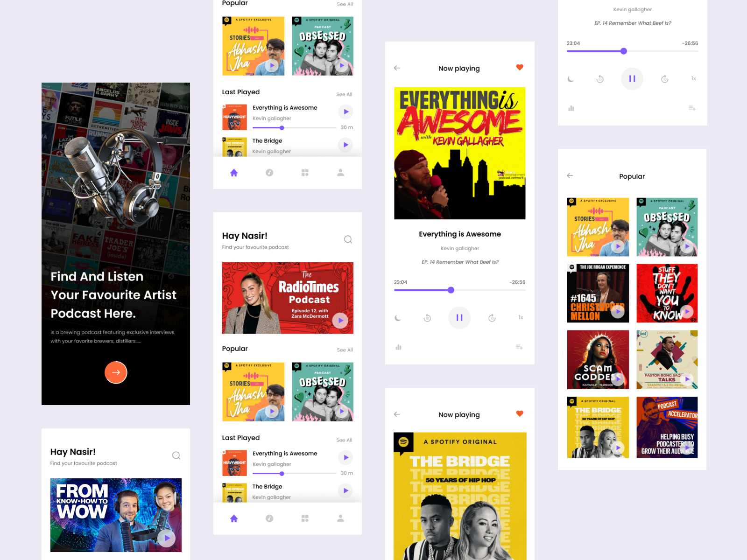Open the Stories Abhash Jha cover under the RadioTimes banner
The image size is (747, 560).
point(254,392)
